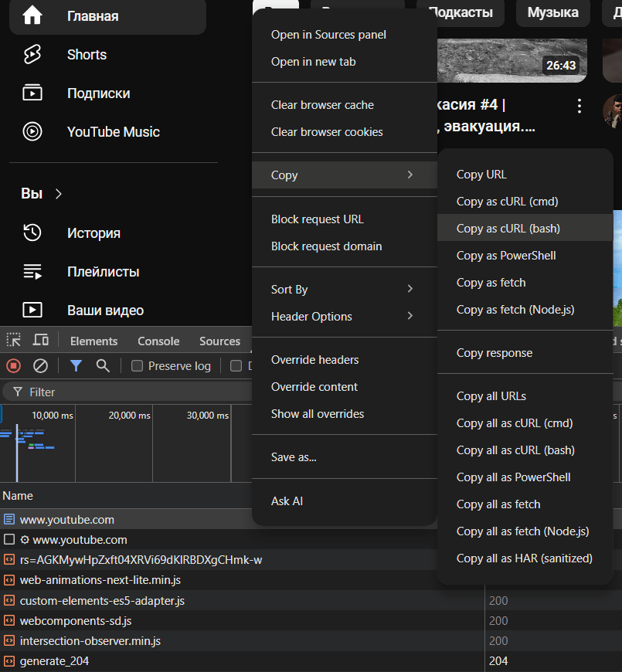Select Copy response

[525, 353]
